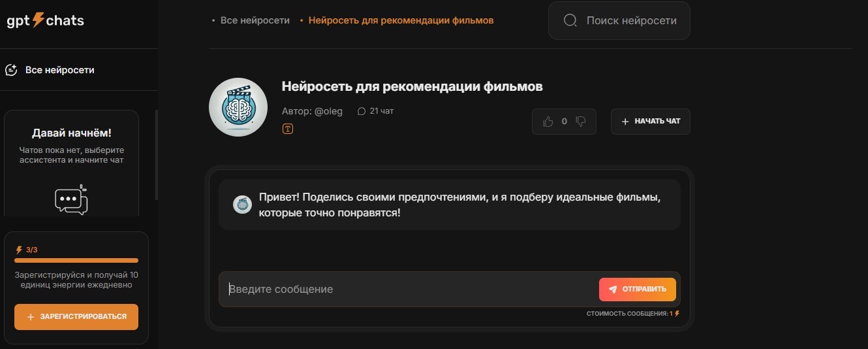Click the film brain avatar image
This screenshot has width=868, height=349.
(238, 107)
